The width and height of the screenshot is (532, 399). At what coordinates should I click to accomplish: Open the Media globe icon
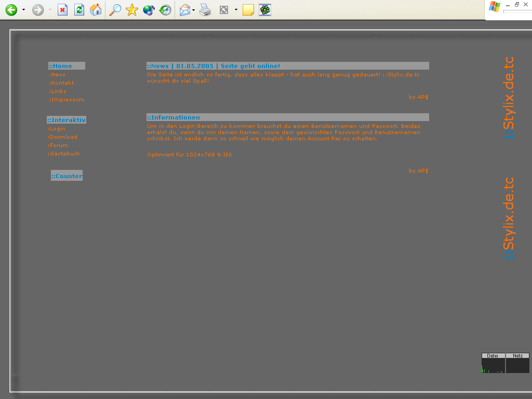click(x=149, y=10)
